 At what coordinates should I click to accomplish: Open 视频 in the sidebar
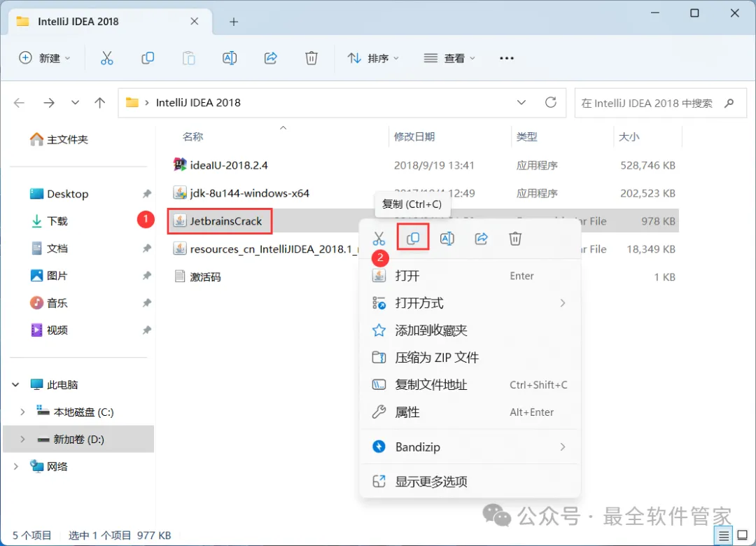(x=49, y=330)
